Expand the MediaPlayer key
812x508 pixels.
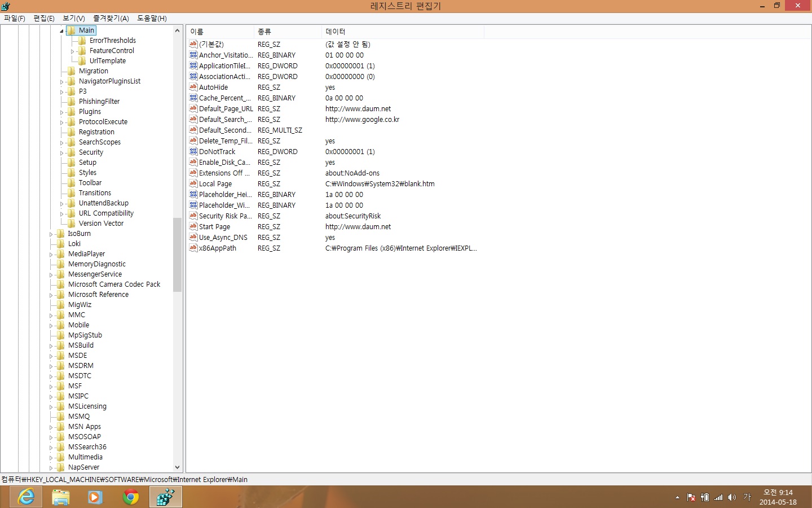[x=51, y=255]
